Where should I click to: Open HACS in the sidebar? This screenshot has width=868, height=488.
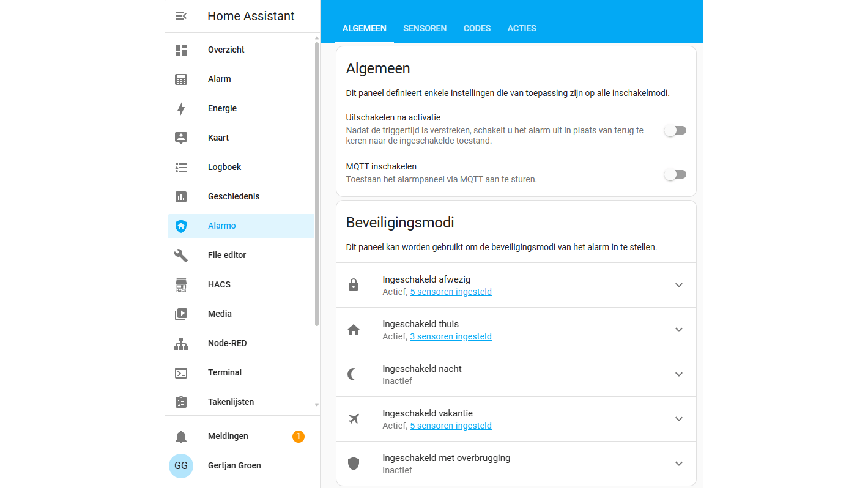(240, 284)
